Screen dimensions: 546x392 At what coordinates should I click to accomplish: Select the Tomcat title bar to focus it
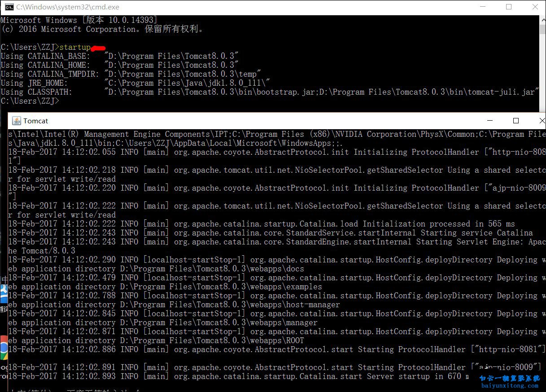(224, 121)
